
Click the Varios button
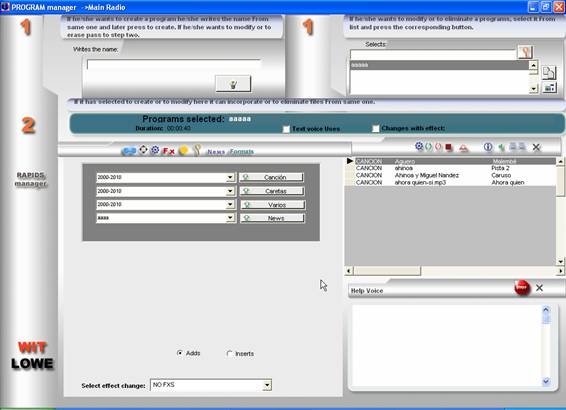pos(273,205)
